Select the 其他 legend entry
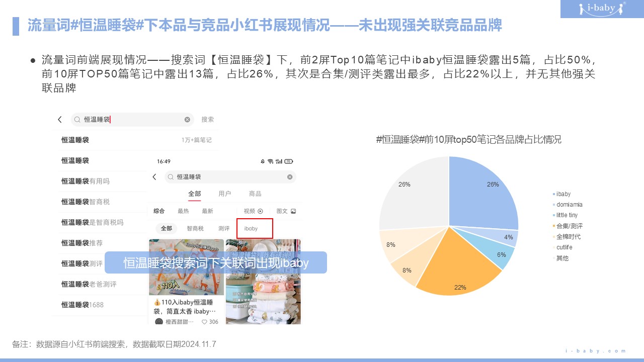The width and height of the screenshot is (644, 362). (x=560, y=258)
